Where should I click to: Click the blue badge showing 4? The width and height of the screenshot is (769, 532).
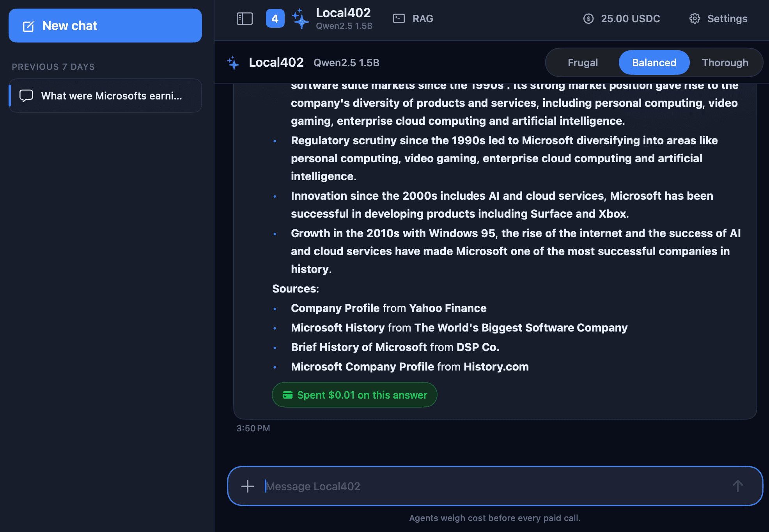[275, 19]
